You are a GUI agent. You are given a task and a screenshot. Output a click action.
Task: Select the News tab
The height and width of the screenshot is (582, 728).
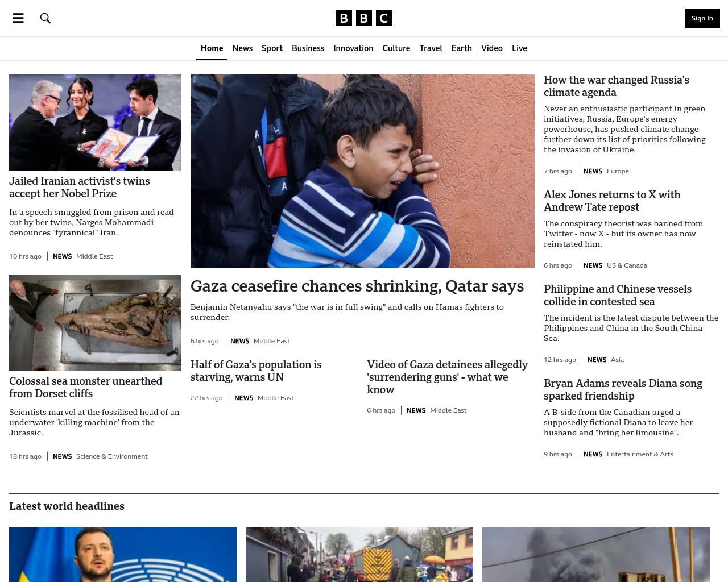(242, 48)
